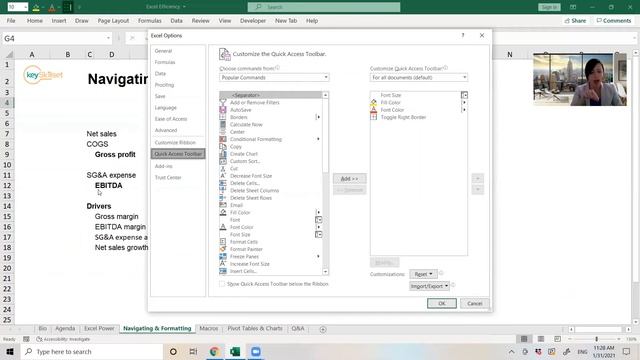640x360 pixels.
Task: Select the Delete Cells command
Action: [271, 183]
